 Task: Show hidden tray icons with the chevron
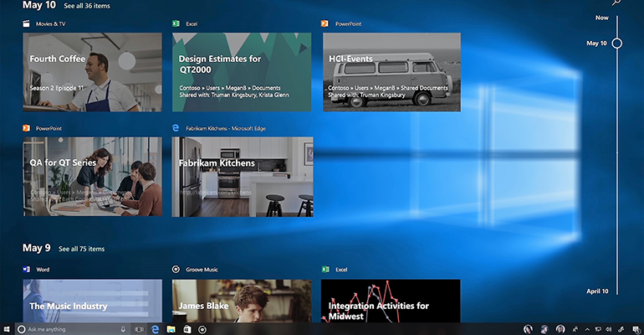coord(587,329)
